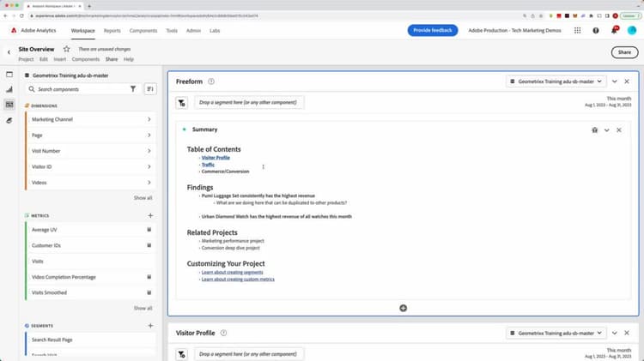Collapse the Summary visualization chevron
Screen dimensions: 644x361
pyautogui.click(x=606, y=130)
